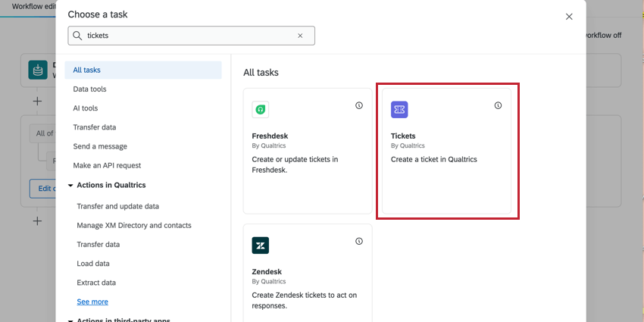
Task: Select Make an API request category
Action: pyautogui.click(x=107, y=165)
